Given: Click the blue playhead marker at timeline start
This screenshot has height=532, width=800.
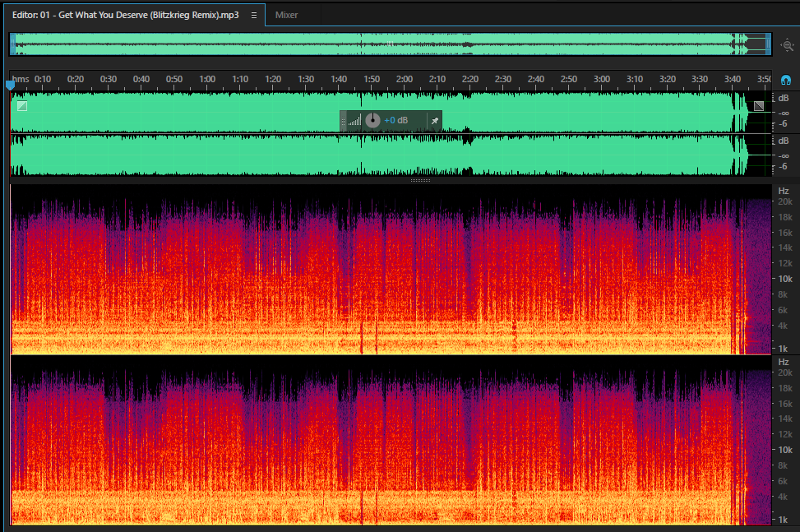Looking at the screenshot, I should (10, 86).
